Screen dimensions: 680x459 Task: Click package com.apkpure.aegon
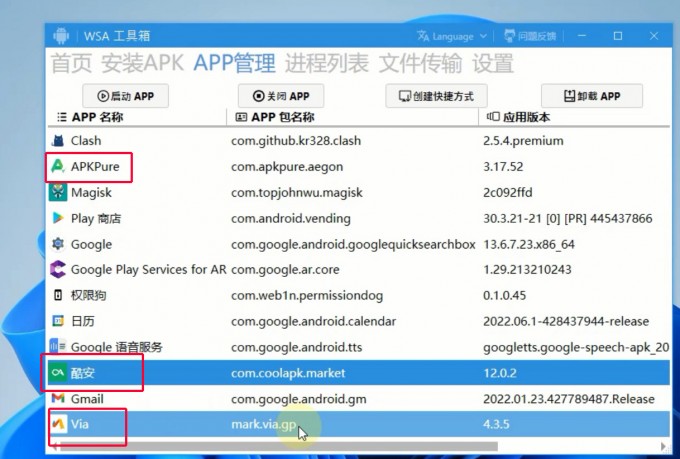(x=287, y=167)
